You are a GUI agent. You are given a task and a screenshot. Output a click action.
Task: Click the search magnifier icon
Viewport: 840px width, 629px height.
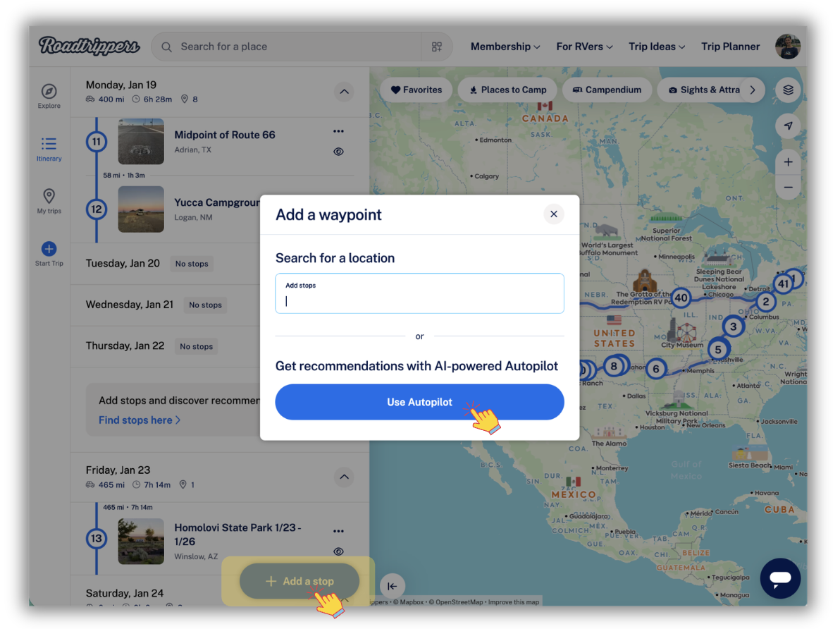tap(166, 47)
